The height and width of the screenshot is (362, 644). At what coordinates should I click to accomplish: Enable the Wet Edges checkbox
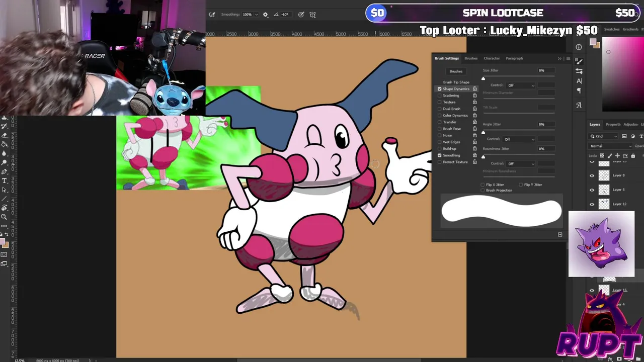440,142
